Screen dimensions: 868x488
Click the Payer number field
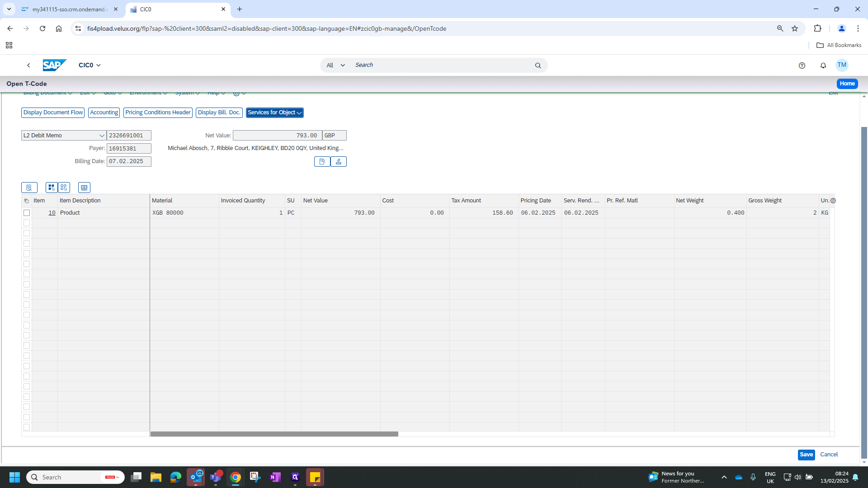pos(129,149)
